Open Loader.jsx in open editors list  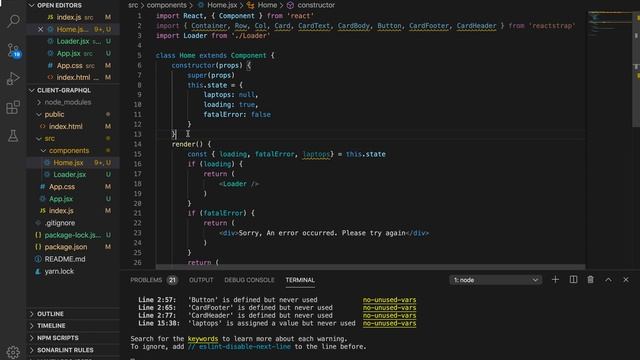(73, 41)
